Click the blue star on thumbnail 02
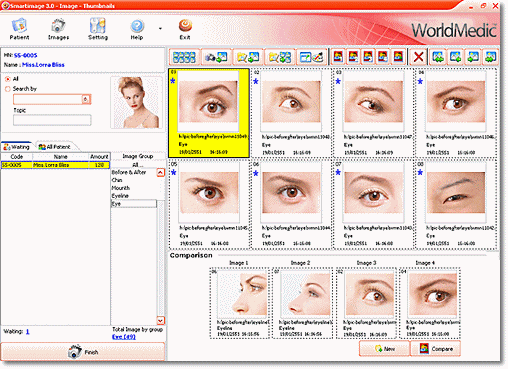Viewport: 508px width, 369px height. tap(256, 81)
